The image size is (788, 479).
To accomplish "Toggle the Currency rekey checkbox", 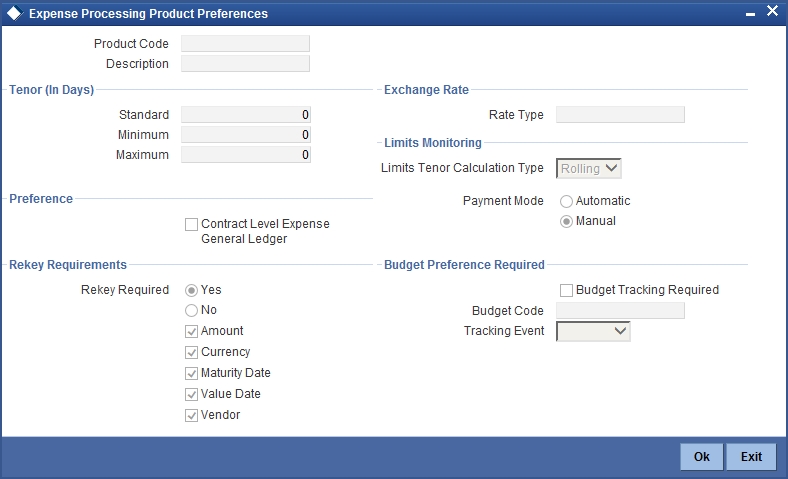I will (192, 352).
